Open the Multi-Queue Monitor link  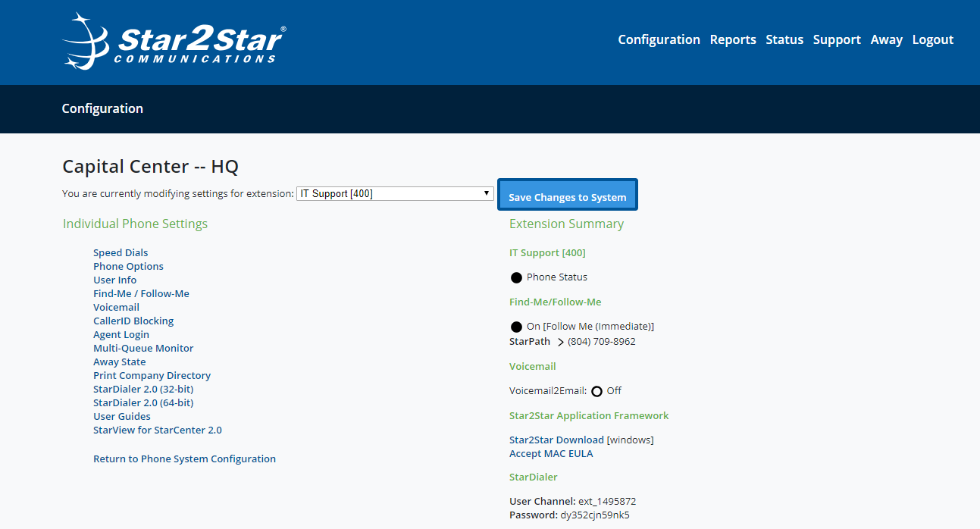[x=143, y=348]
